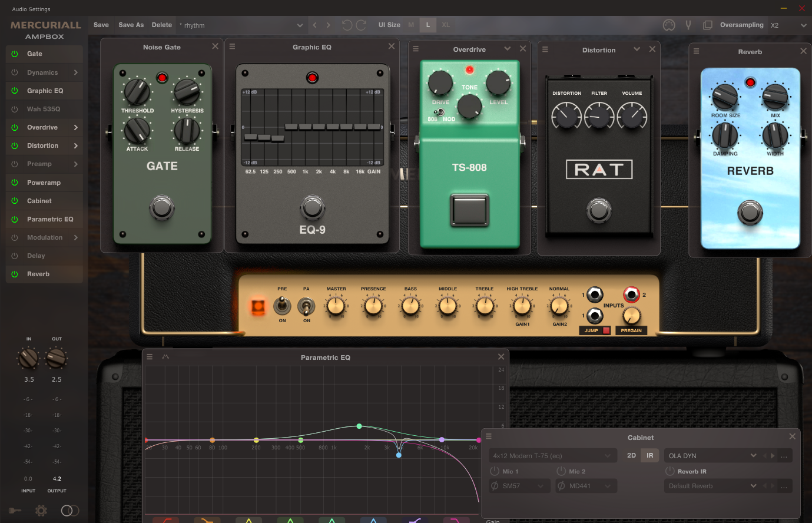Open the tuner fork icon
Screen dimensions: 812x523
(688, 25)
